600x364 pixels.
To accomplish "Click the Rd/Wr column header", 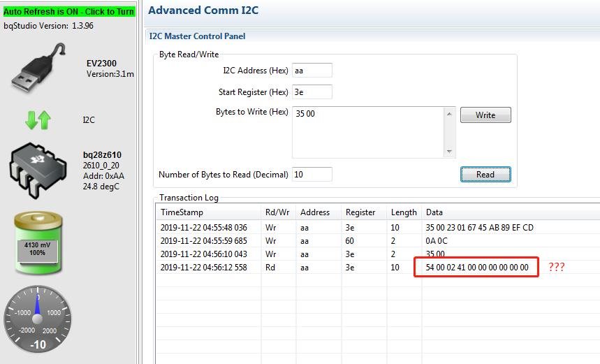I will click(278, 212).
